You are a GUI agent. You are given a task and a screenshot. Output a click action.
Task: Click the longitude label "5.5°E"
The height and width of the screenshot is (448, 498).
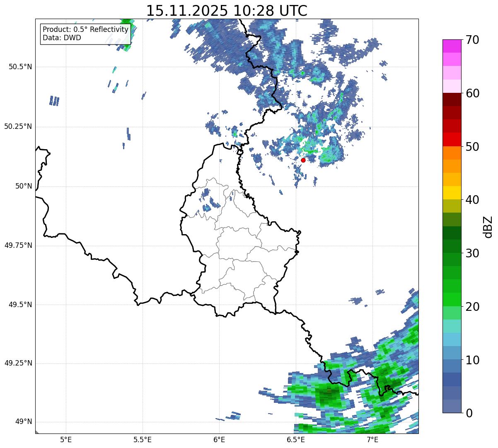pyautogui.click(x=143, y=440)
